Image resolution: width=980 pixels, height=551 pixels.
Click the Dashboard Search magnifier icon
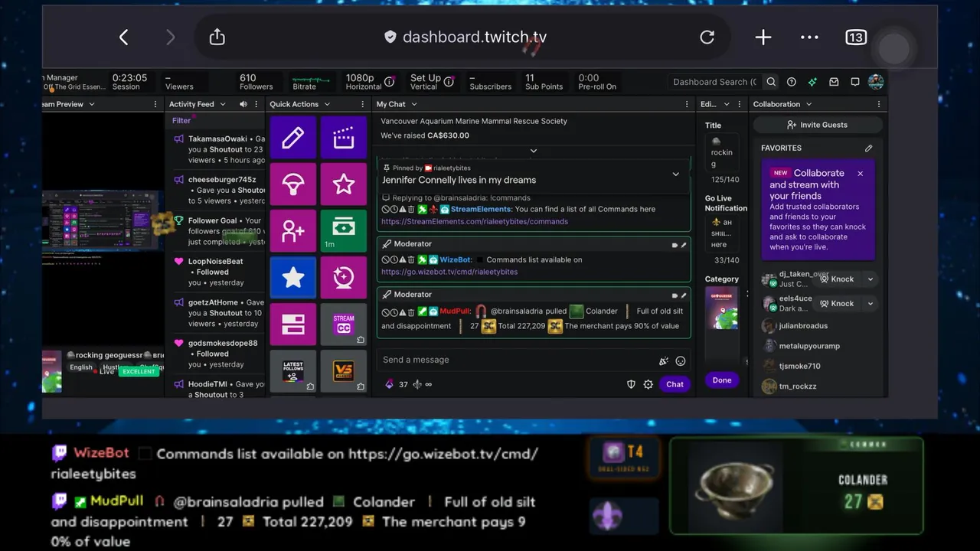[x=771, y=82]
